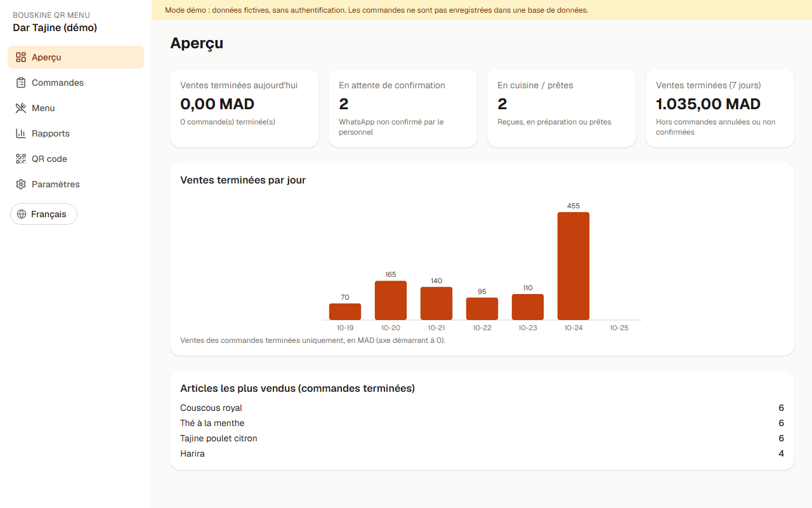Select the Menu sidebar item

[75, 108]
